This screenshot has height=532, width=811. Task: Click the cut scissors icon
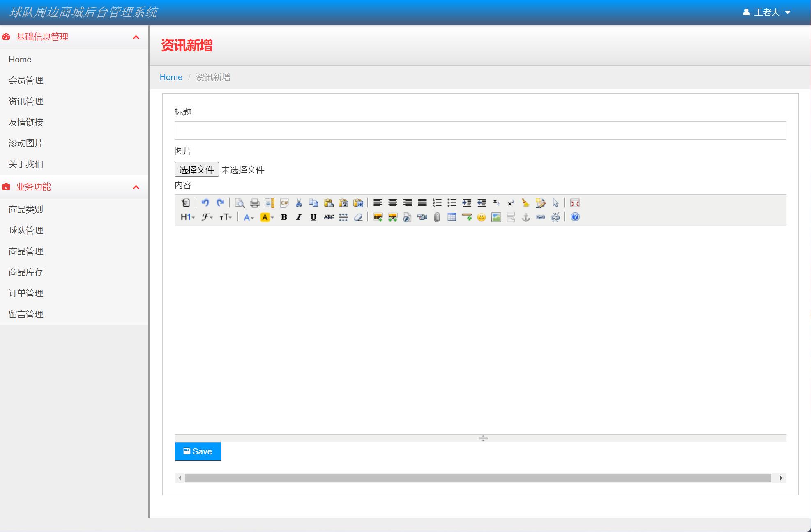299,203
